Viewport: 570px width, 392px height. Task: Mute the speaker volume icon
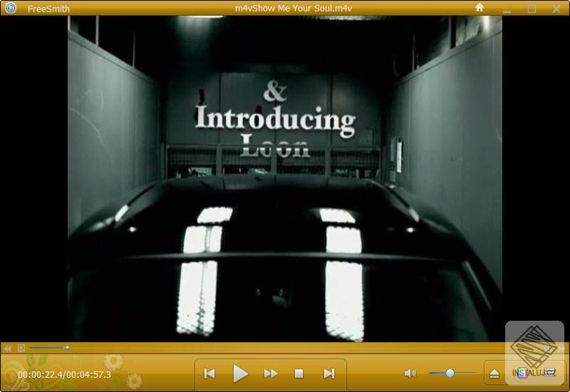click(410, 373)
